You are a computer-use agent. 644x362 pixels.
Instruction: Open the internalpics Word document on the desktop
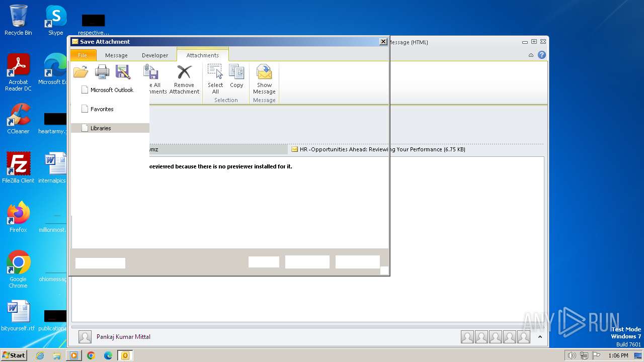pos(53,168)
